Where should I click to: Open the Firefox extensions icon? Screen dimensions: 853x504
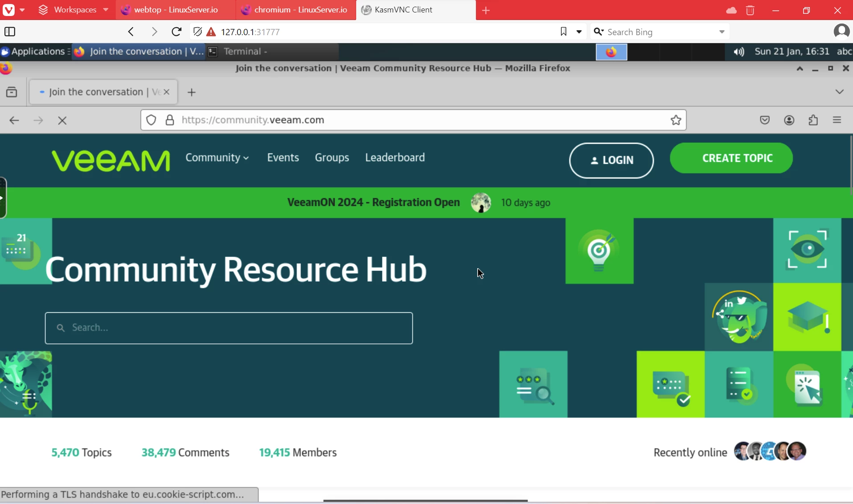pyautogui.click(x=813, y=120)
